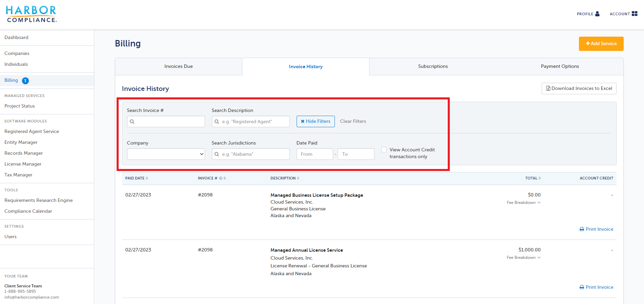Select the Invoice History tab
The height and width of the screenshot is (304, 644).
tap(306, 66)
